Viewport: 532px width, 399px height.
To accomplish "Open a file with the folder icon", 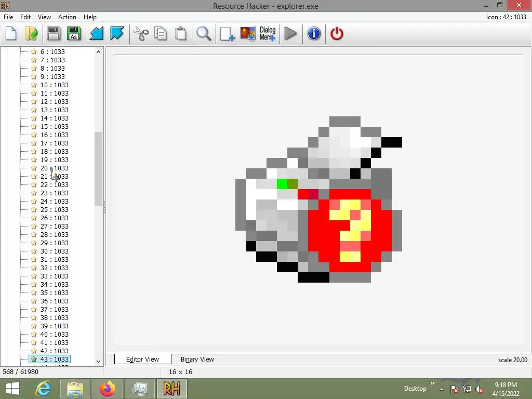I will 31,34.
